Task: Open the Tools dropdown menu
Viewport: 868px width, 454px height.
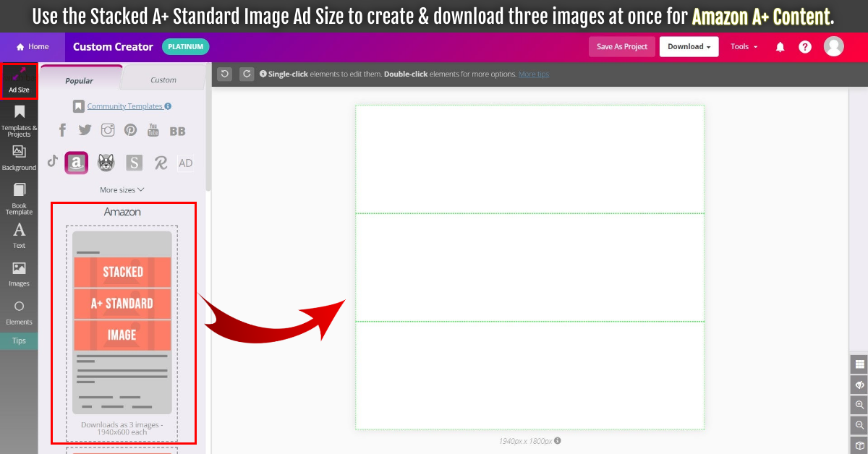Action: click(744, 46)
